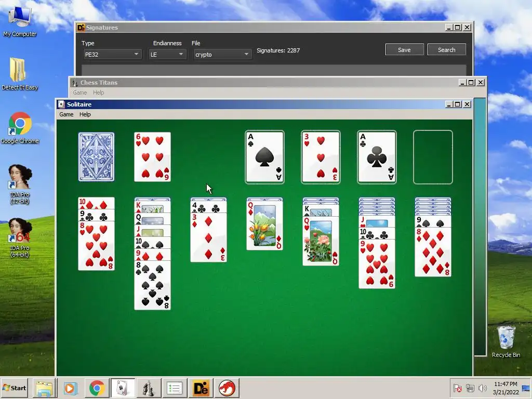The width and height of the screenshot is (532, 399).
Task: Switch to Chrome in the taskbar
Action: point(97,388)
